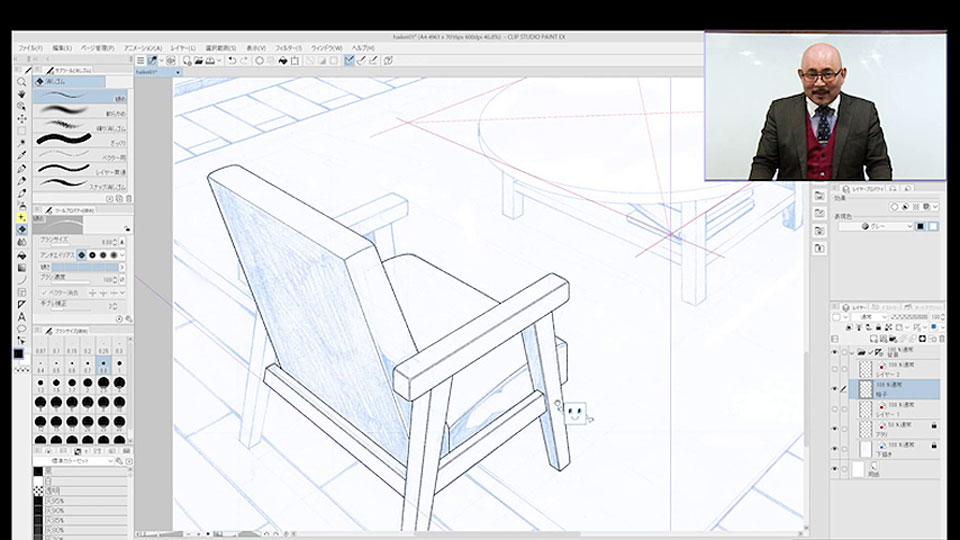Click Undo arrow in command bar
960x540 pixels.
pyautogui.click(x=232, y=61)
